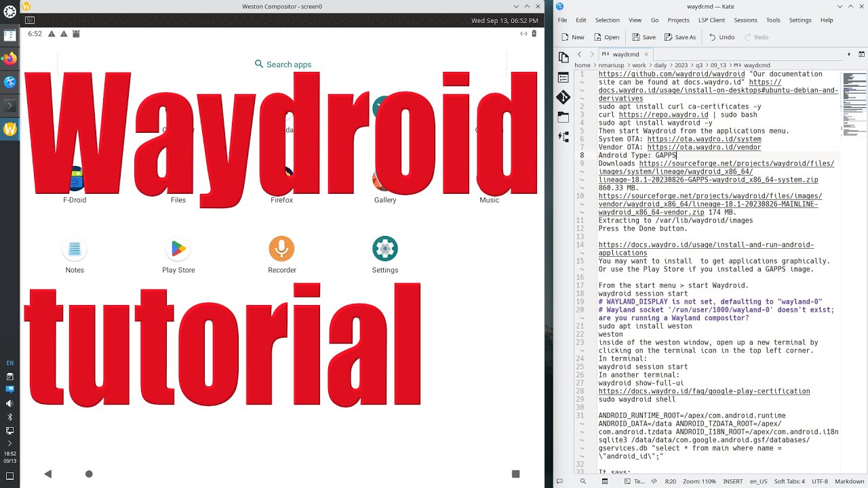Click the document minimap scrollbar in Kate
Screen dimensions: 868x488
click(x=853, y=271)
